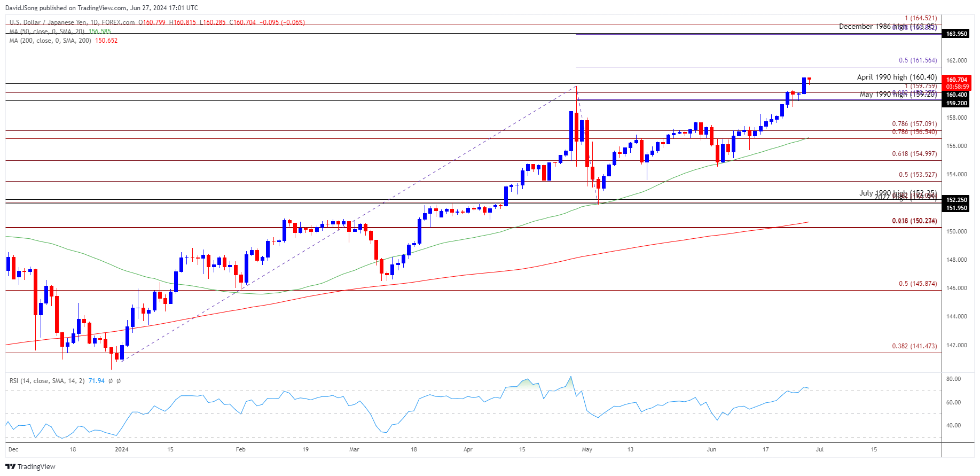980x476 pixels.
Task: Select the April 1990 high (160.40) label
Action: 897,77
